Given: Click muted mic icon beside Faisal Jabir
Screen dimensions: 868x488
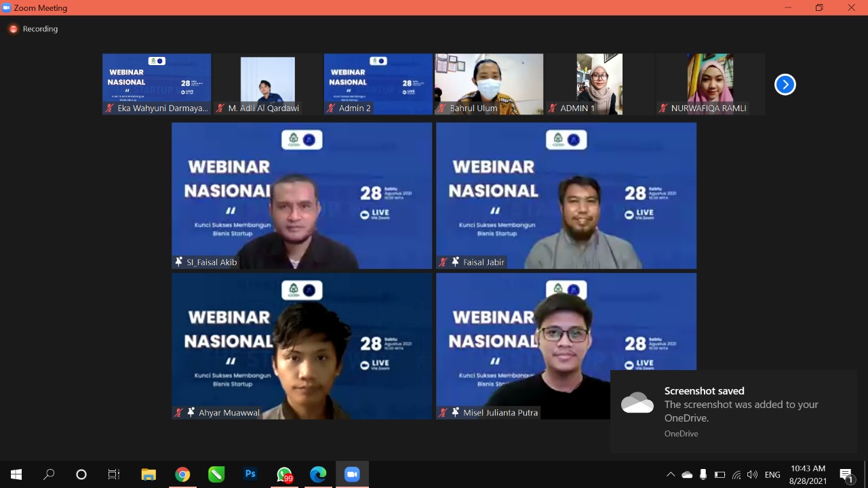Looking at the screenshot, I should pyautogui.click(x=443, y=262).
